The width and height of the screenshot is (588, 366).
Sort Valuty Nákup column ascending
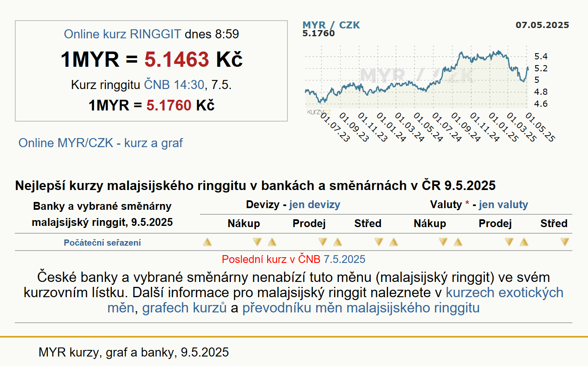tap(394, 242)
